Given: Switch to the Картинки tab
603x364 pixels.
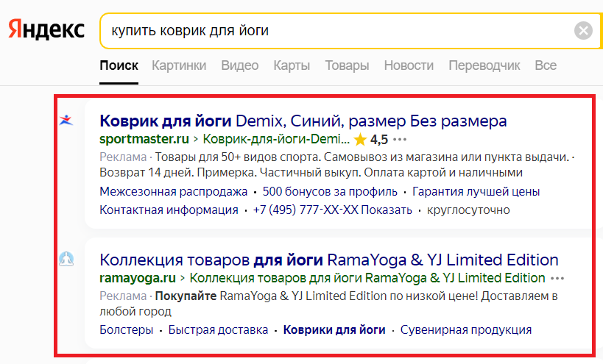Looking at the screenshot, I should (x=179, y=65).
